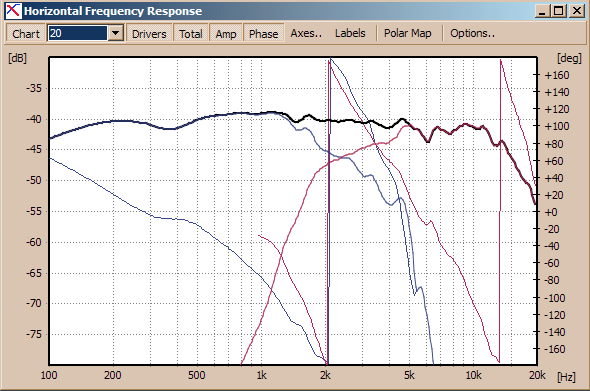The height and width of the screenshot is (391, 590).
Task: Click the +0 degree axis value
Action: pyautogui.click(x=551, y=212)
